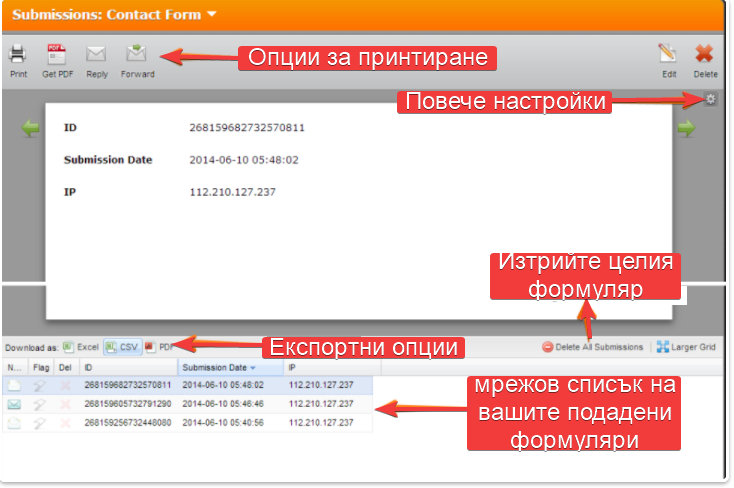Click envelope icon in row 268159256732448080

(14, 423)
